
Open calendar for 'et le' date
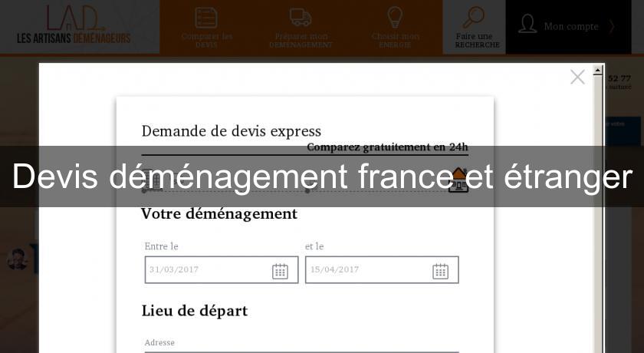(440, 270)
